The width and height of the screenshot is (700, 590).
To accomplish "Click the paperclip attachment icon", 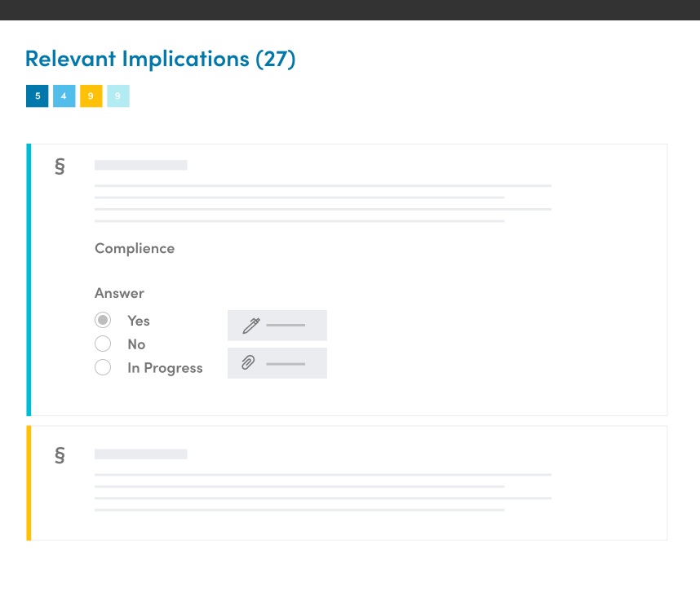I will tap(249, 363).
